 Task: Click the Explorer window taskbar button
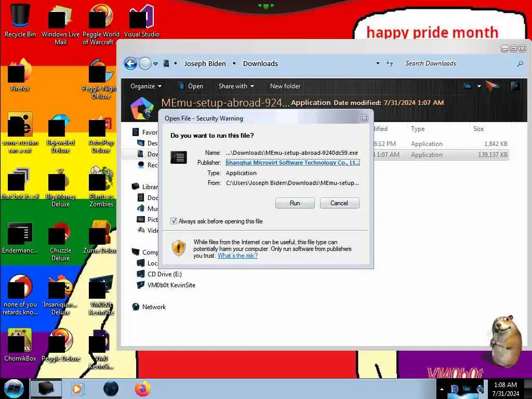(x=46, y=389)
